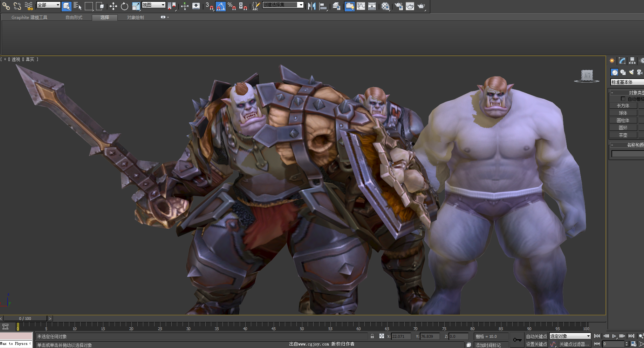Click the 圆柱体 cylinder button
The image size is (644, 348).
pos(623,120)
